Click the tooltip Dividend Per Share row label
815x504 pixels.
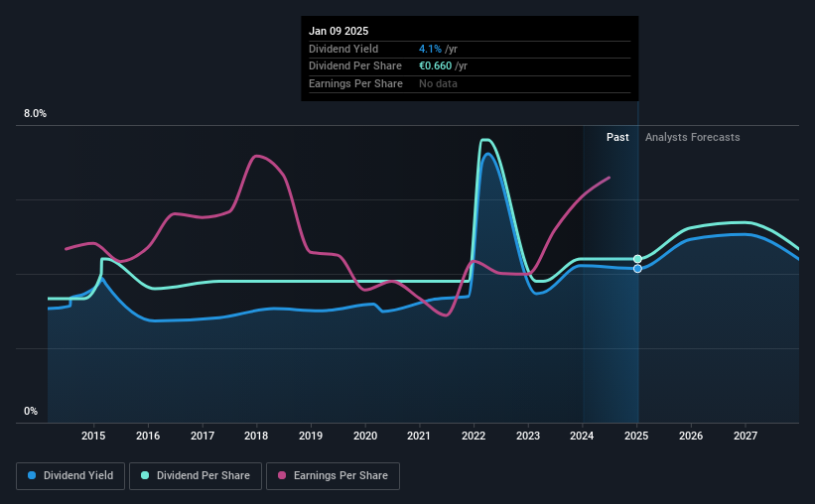(355, 66)
